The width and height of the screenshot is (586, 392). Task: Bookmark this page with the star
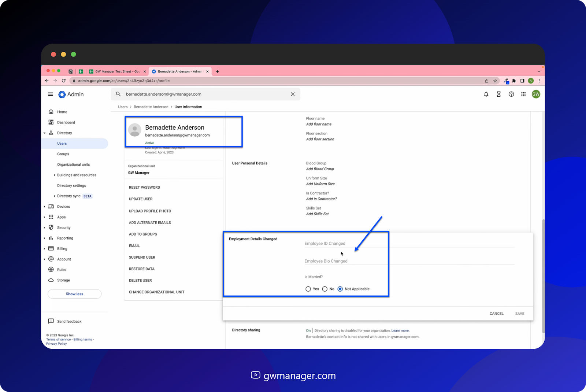(x=495, y=81)
